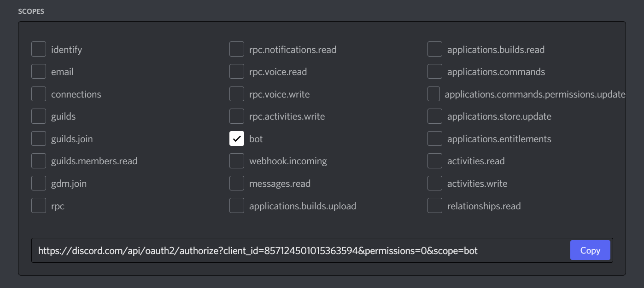The height and width of the screenshot is (288, 644).
Task: Select the rpc.voice.write scope
Action: click(237, 93)
